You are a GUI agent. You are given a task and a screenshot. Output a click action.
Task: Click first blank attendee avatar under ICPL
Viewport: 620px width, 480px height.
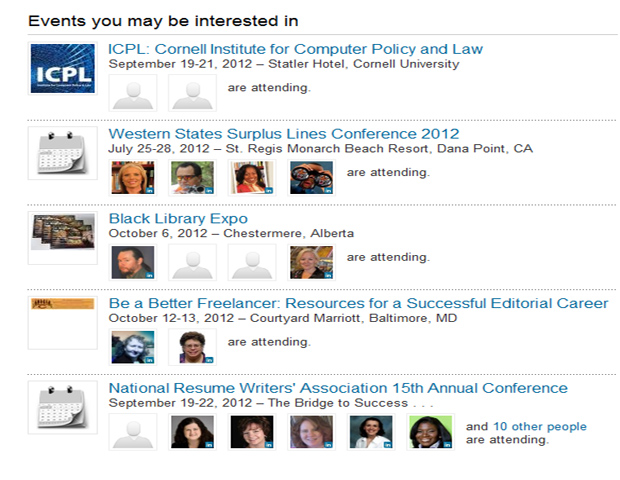[132, 92]
